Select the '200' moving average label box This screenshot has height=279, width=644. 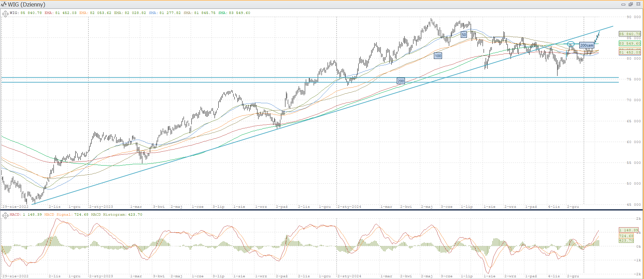[401, 81]
